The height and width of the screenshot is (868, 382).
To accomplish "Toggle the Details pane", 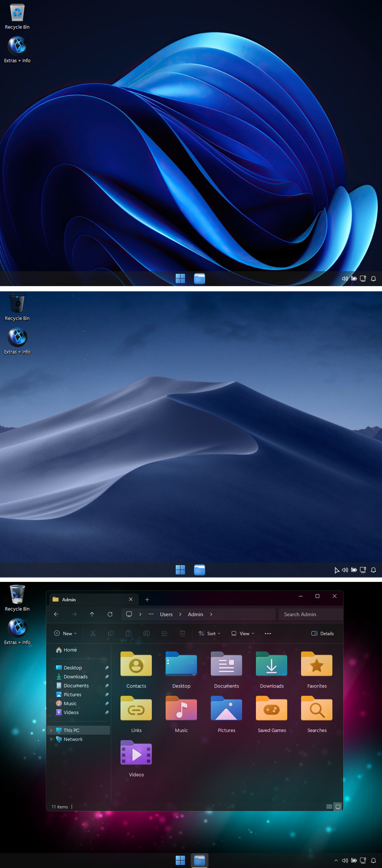I will pos(323,633).
